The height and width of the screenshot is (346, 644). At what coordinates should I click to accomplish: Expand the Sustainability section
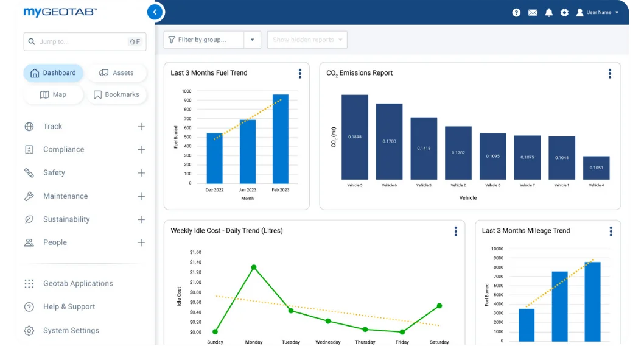click(141, 219)
